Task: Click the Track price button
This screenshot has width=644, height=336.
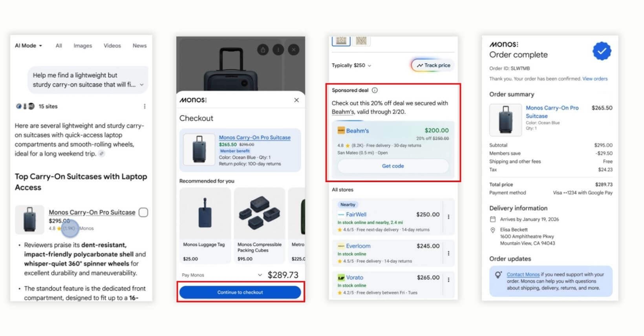Action: point(432,65)
